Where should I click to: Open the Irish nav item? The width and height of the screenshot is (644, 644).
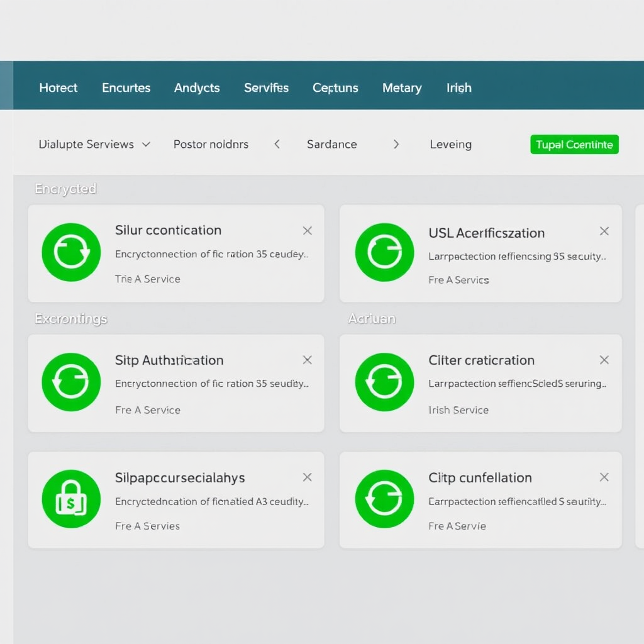point(459,87)
